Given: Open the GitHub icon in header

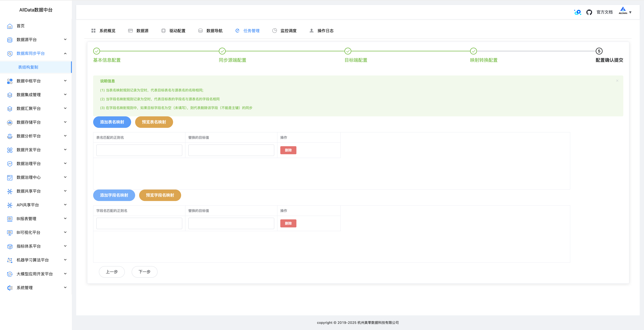Looking at the screenshot, I should point(589,12).
